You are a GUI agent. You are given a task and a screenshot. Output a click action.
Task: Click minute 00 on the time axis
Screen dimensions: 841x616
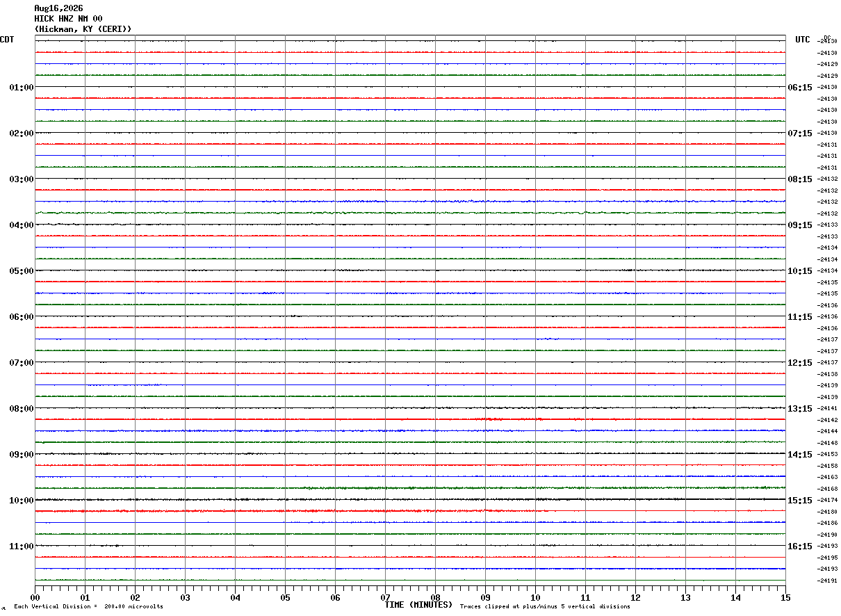point(35,598)
